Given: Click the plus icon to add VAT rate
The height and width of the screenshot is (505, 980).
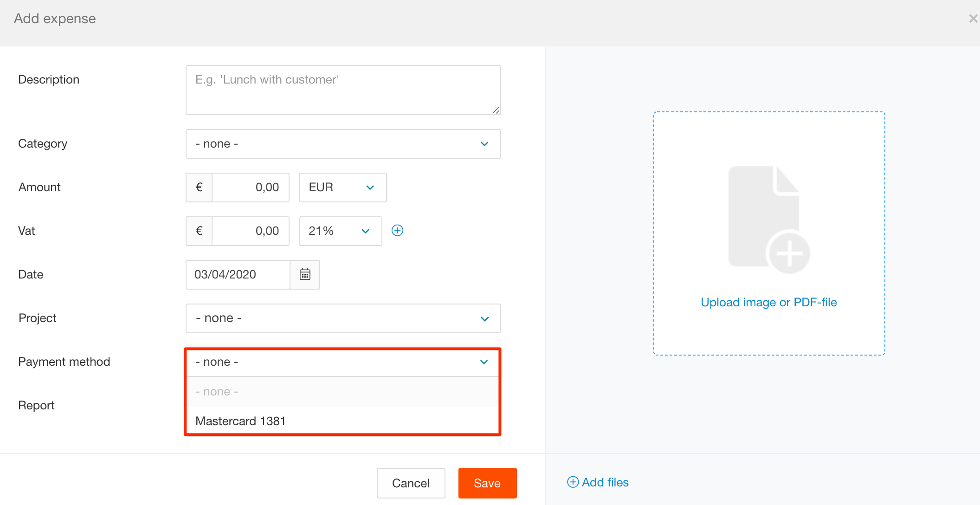Looking at the screenshot, I should [x=397, y=231].
